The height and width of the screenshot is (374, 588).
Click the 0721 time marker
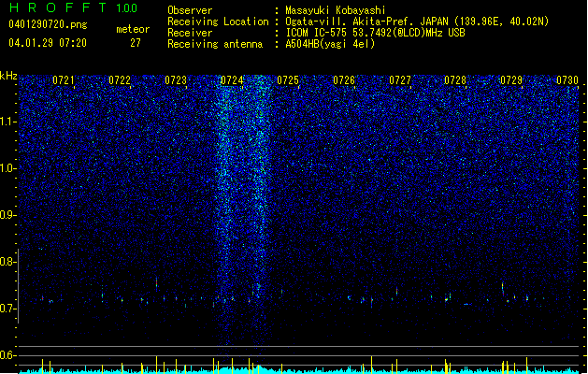click(x=64, y=80)
